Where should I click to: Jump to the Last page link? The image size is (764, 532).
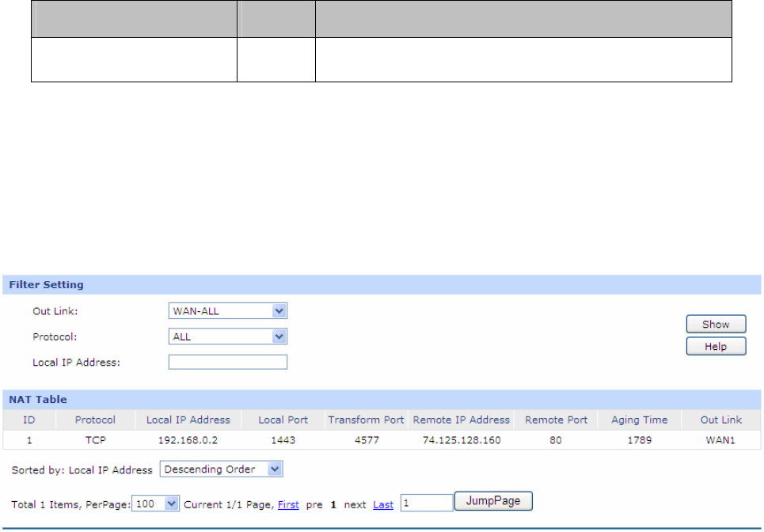pyautogui.click(x=383, y=504)
